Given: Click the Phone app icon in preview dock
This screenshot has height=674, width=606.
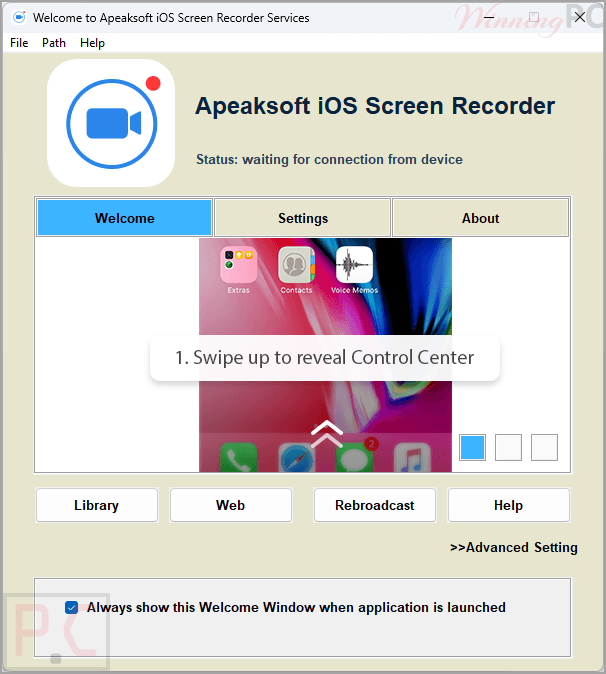Looking at the screenshot, I should [x=239, y=458].
